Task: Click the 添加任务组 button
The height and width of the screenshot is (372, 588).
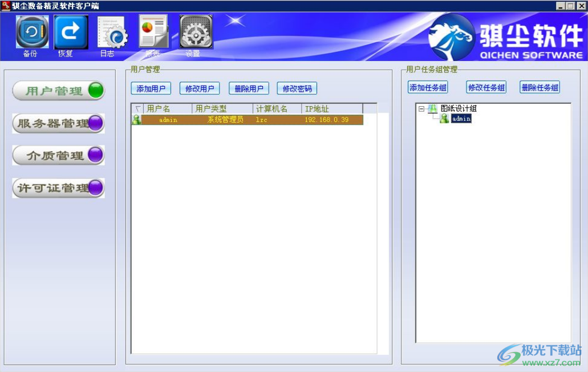Action: tap(428, 87)
